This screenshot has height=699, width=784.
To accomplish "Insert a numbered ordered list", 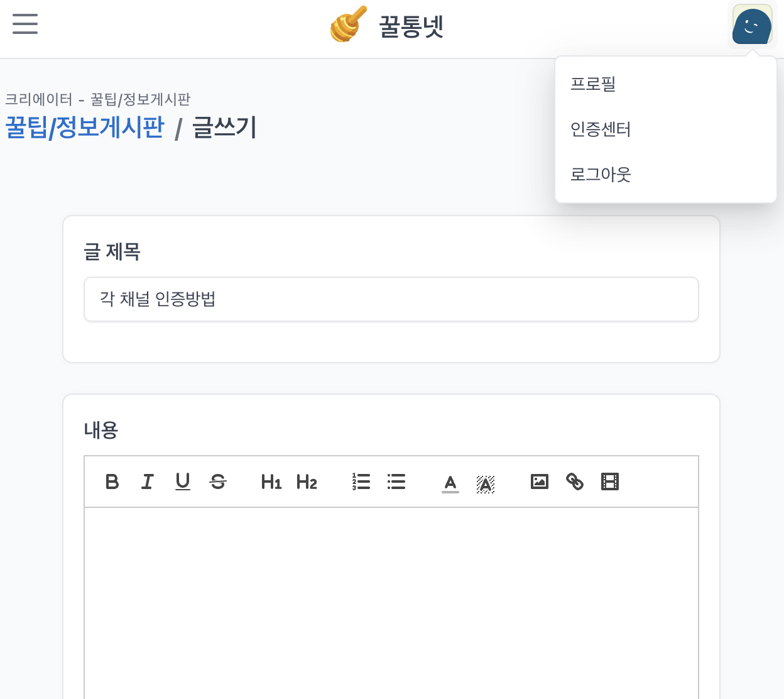I will click(361, 482).
